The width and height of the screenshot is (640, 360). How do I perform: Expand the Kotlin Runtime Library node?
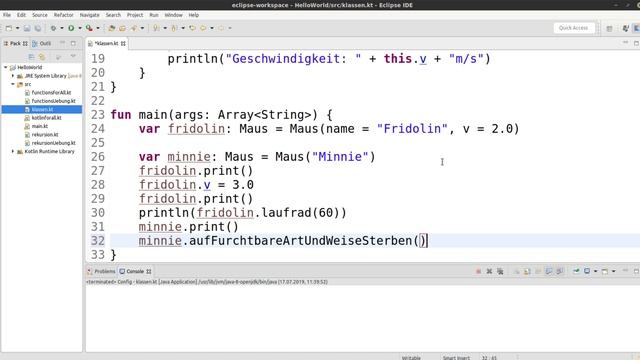tap(13, 151)
